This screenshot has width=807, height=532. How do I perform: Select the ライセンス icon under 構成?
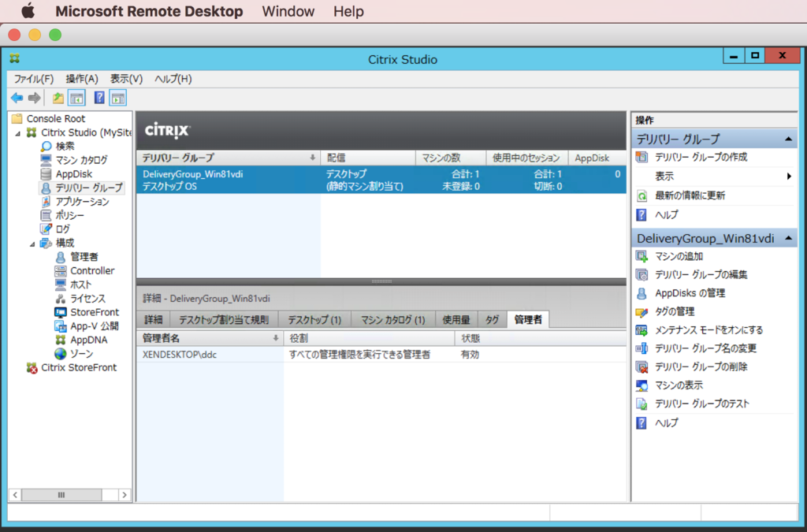click(x=61, y=299)
